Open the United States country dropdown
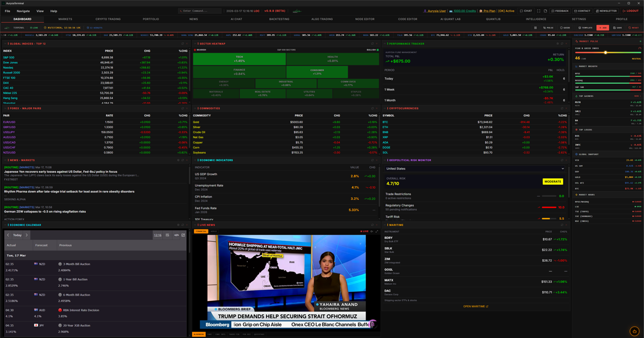 (x=475, y=169)
